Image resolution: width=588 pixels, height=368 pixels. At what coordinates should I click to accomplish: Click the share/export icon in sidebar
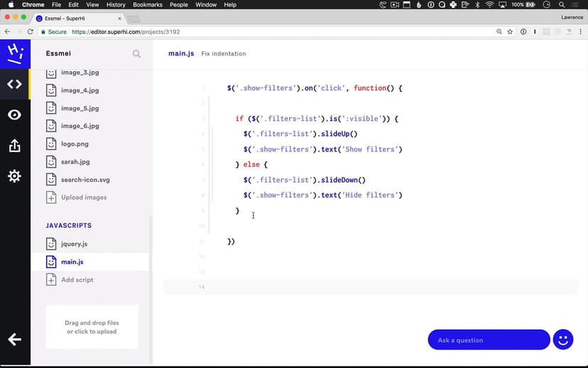click(x=14, y=146)
